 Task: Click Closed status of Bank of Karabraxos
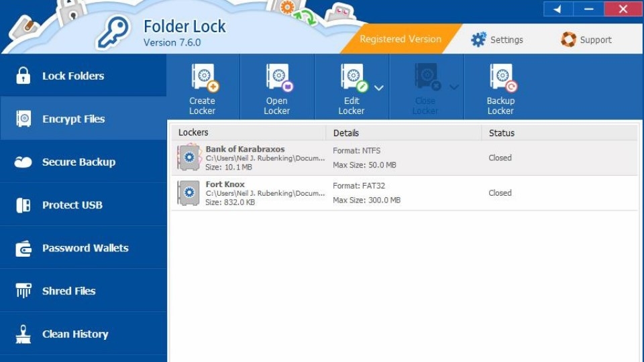(500, 158)
